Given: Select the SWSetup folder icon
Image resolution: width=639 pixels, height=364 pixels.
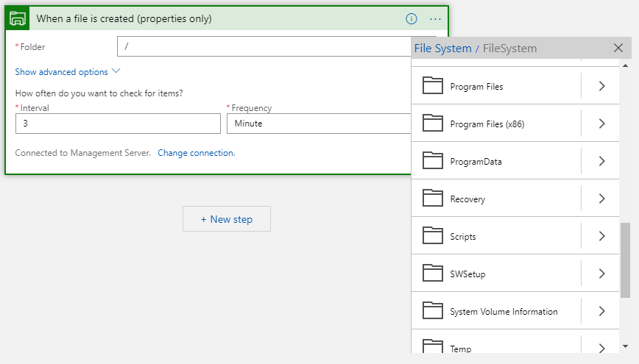Looking at the screenshot, I should click(432, 274).
